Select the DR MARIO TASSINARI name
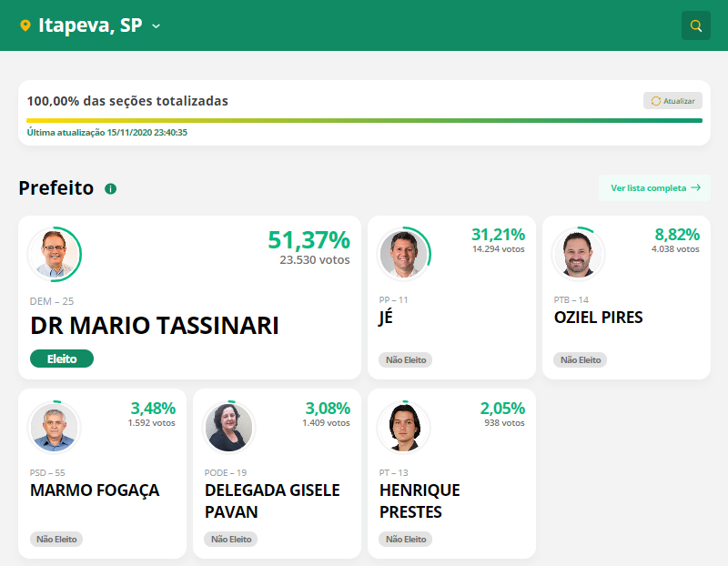Image resolution: width=728 pixels, height=566 pixels. click(155, 326)
